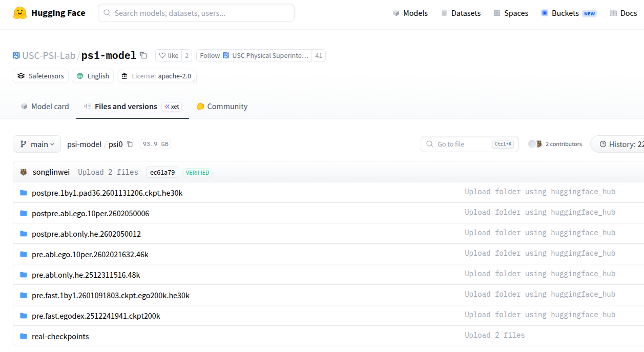Open the Models nav item
This screenshot has width=644, height=352.
tap(410, 13)
